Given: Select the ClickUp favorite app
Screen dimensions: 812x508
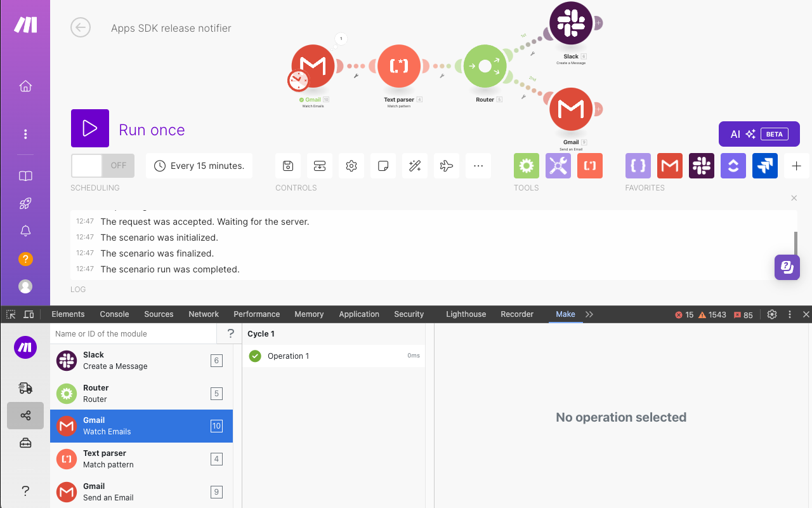Looking at the screenshot, I should click(733, 166).
